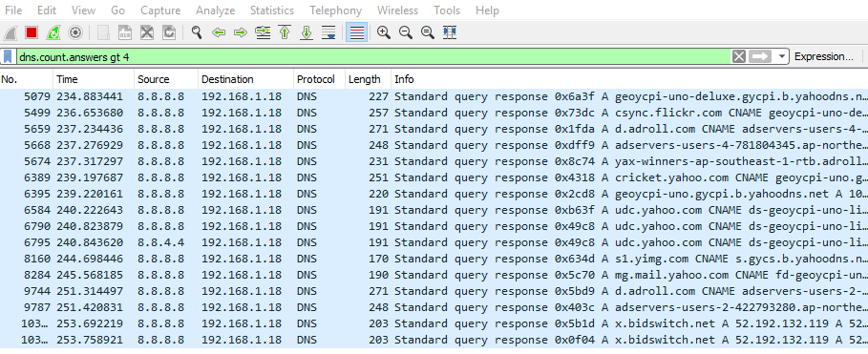Open the View menu
Screen dimensions: 868x354
click(x=83, y=10)
